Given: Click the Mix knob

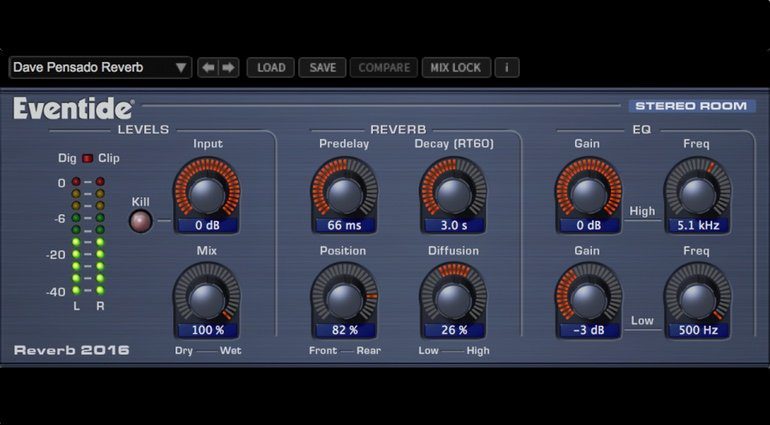Looking at the screenshot, I should 207,301.
